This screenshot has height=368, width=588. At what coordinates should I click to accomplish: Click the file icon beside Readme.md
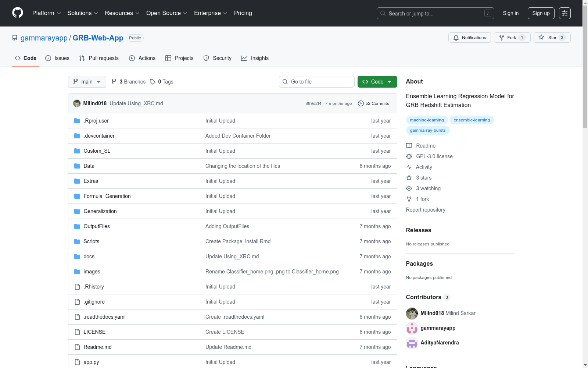point(77,347)
